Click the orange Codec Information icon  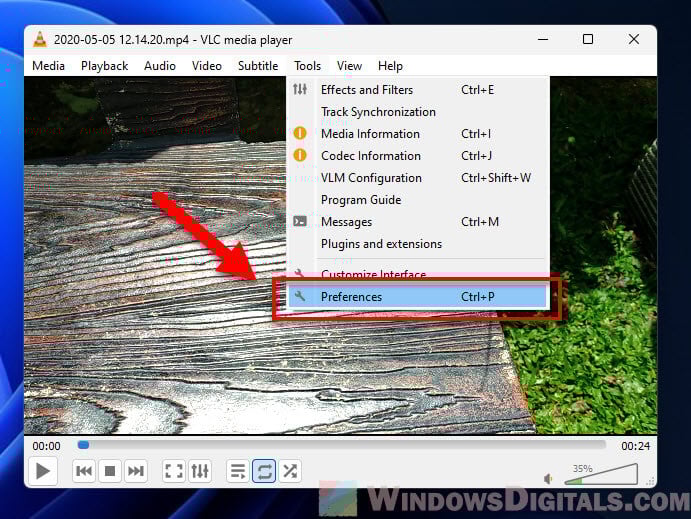[x=300, y=155]
